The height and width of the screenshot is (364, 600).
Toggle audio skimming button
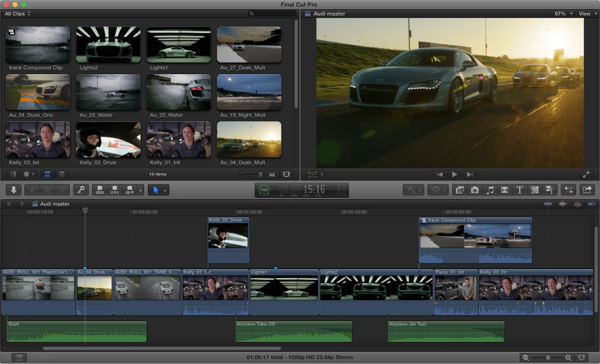tap(563, 204)
